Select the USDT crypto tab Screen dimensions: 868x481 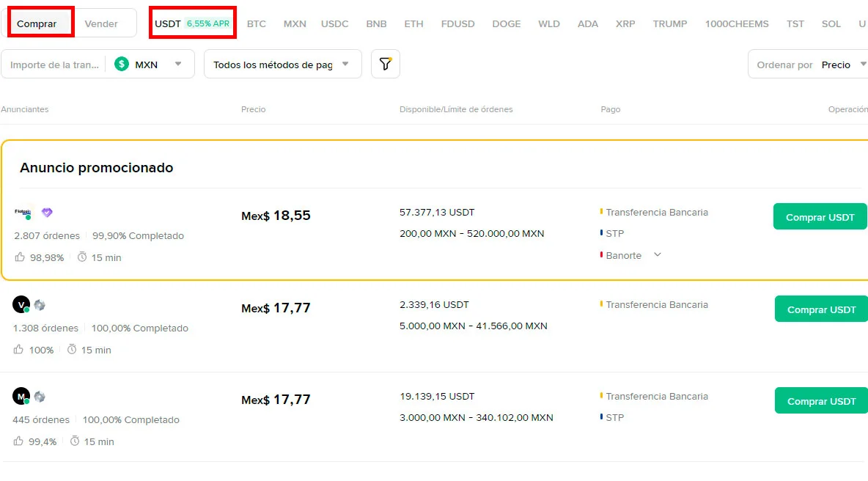pos(168,23)
